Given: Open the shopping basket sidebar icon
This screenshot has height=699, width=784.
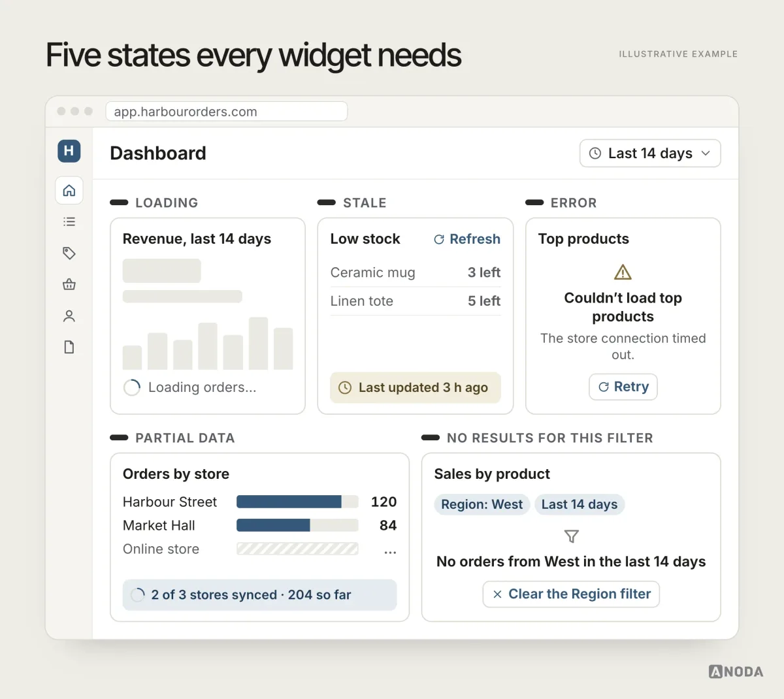Looking at the screenshot, I should (69, 284).
